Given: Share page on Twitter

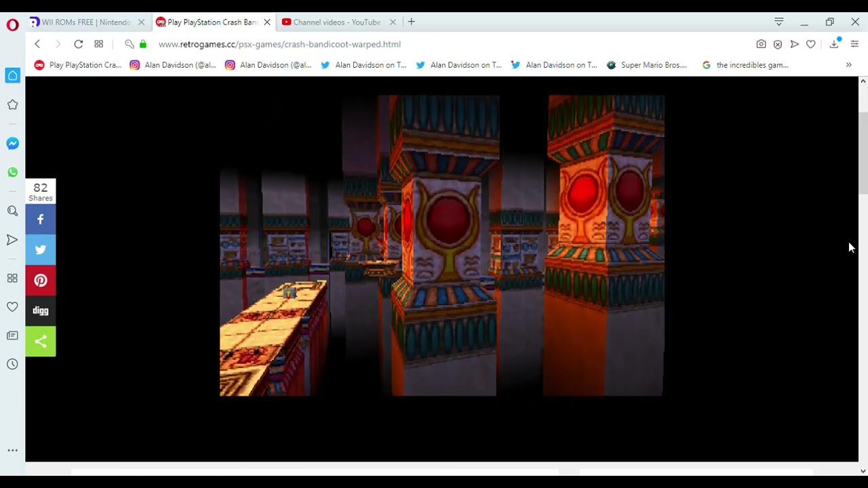Looking at the screenshot, I should click(x=41, y=249).
